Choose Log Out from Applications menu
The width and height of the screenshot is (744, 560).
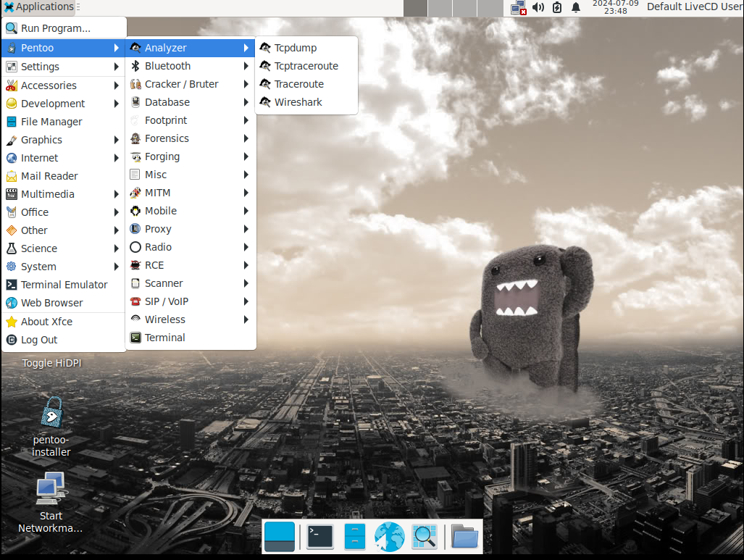point(64,340)
